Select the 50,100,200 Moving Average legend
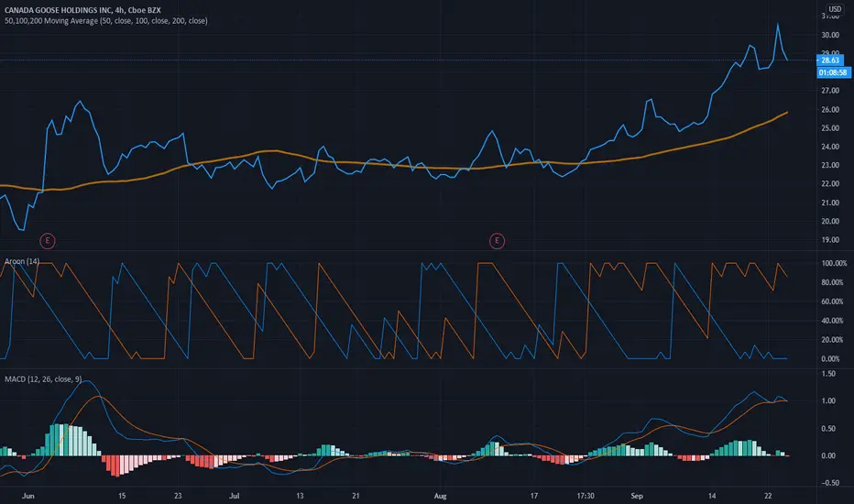The width and height of the screenshot is (854, 504). pyautogui.click(x=105, y=21)
